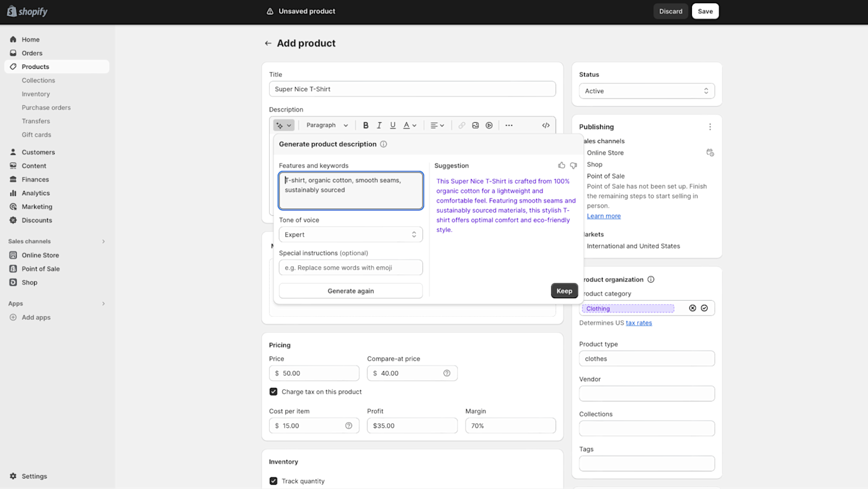The height and width of the screenshot is (489, 868).
Task: Give thumbs up to the suggestion
Action: (x=562, y=165)
